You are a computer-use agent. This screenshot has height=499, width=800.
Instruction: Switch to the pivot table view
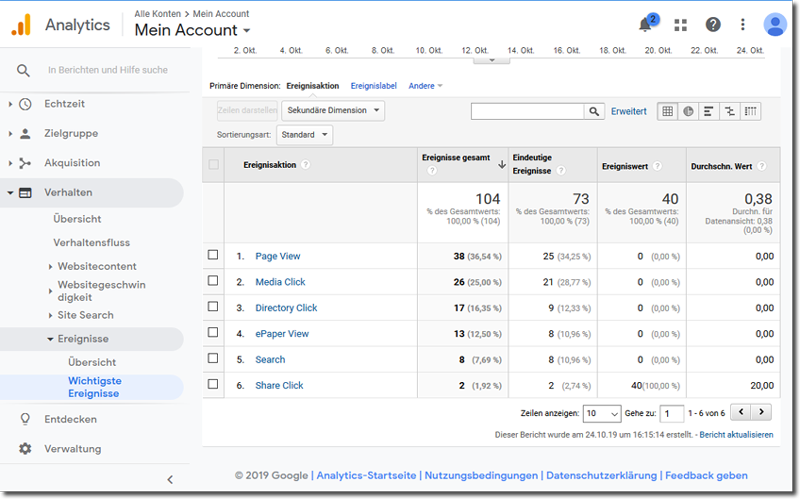point(751,111)
